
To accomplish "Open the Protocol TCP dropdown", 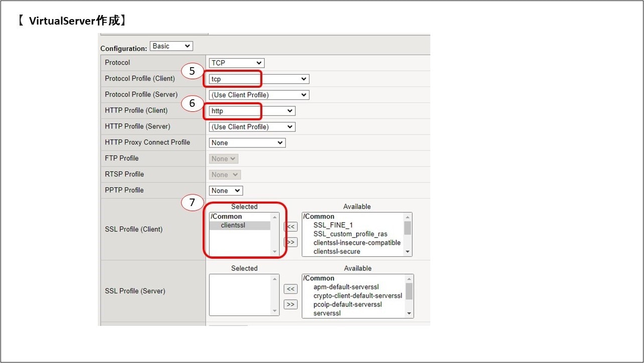I will pos(237,63).
